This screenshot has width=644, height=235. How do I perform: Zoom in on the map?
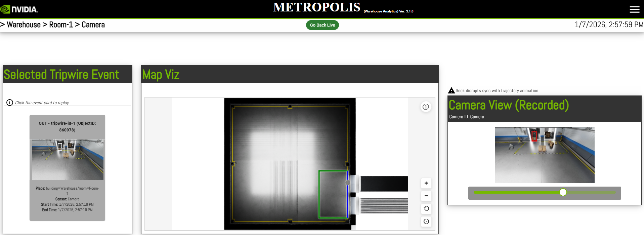pos(426,183)
